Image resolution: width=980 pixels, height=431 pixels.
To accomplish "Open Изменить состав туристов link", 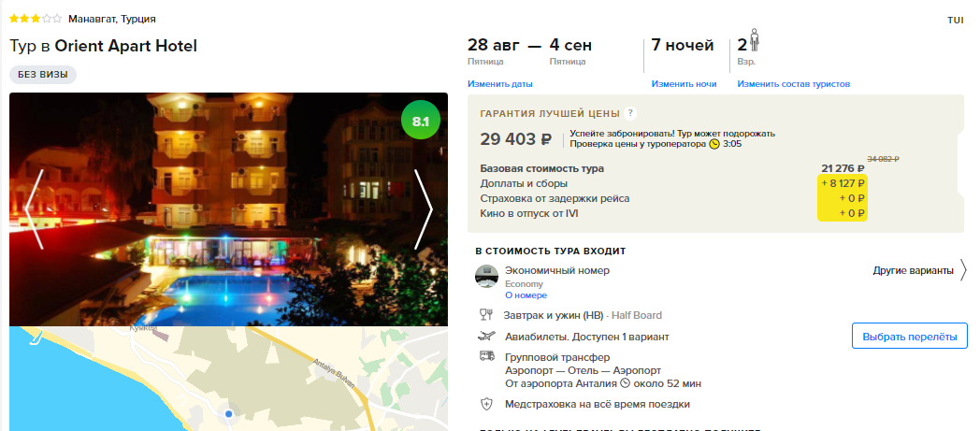I will click(x=793, y=84).
